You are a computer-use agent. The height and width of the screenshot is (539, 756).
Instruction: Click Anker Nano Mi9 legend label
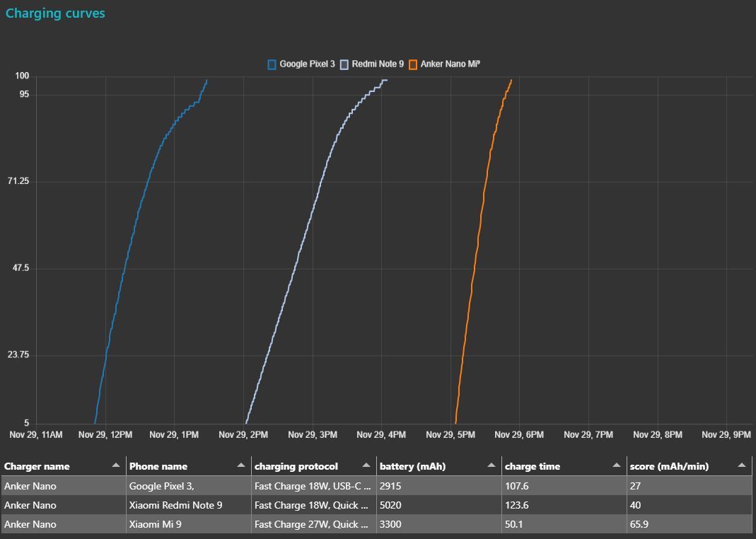click(450, 64)
